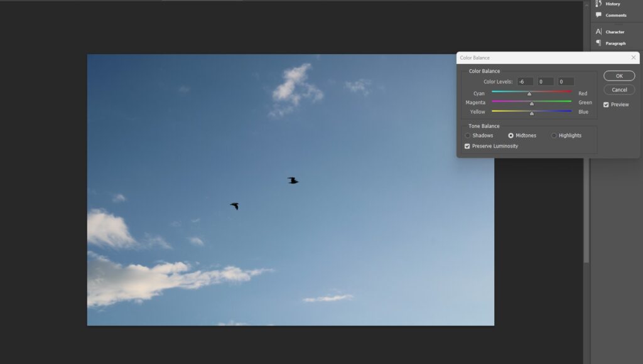
Task: Click third Color Levels field
Action: (566, 82)
